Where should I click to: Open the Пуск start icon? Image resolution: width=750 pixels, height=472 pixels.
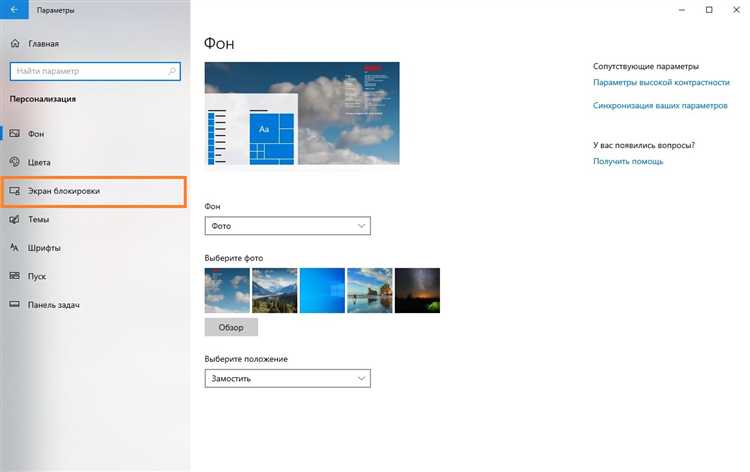pyautogui.click(x=15, y=276)
